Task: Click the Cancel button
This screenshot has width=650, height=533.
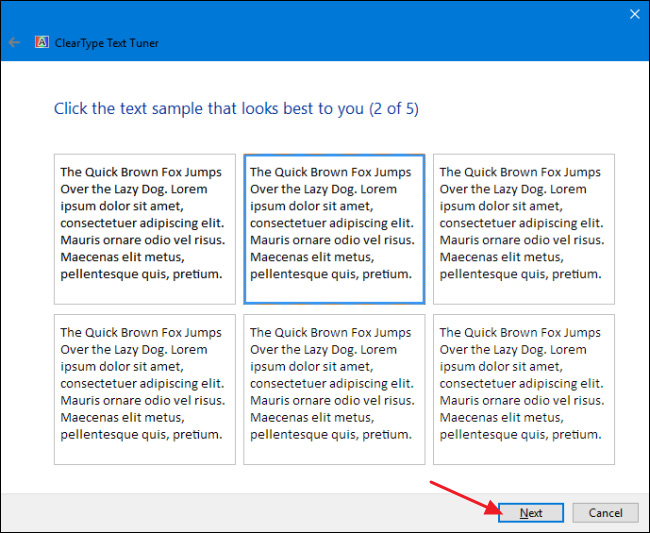Action: coord(605,513)
